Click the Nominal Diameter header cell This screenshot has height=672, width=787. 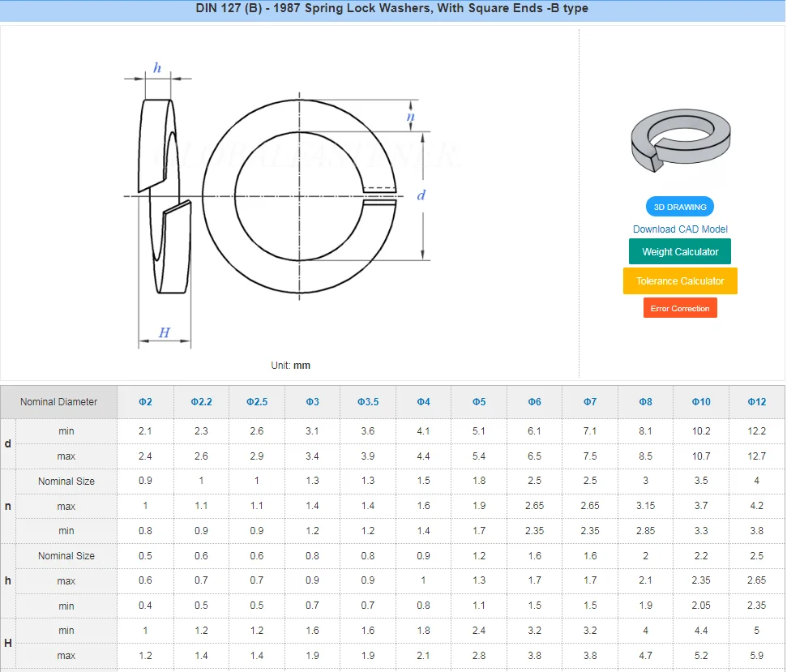(58, 402)
